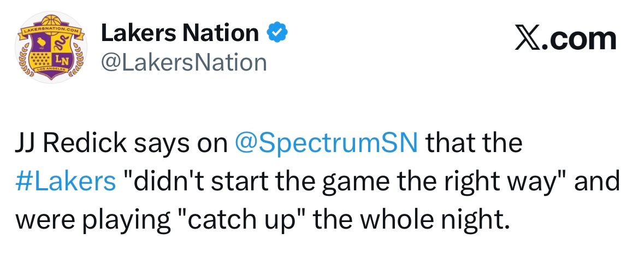This screenshot has height=268, width=644.
Task: Open the @LakersNation handle
Action: coord(183,62)
